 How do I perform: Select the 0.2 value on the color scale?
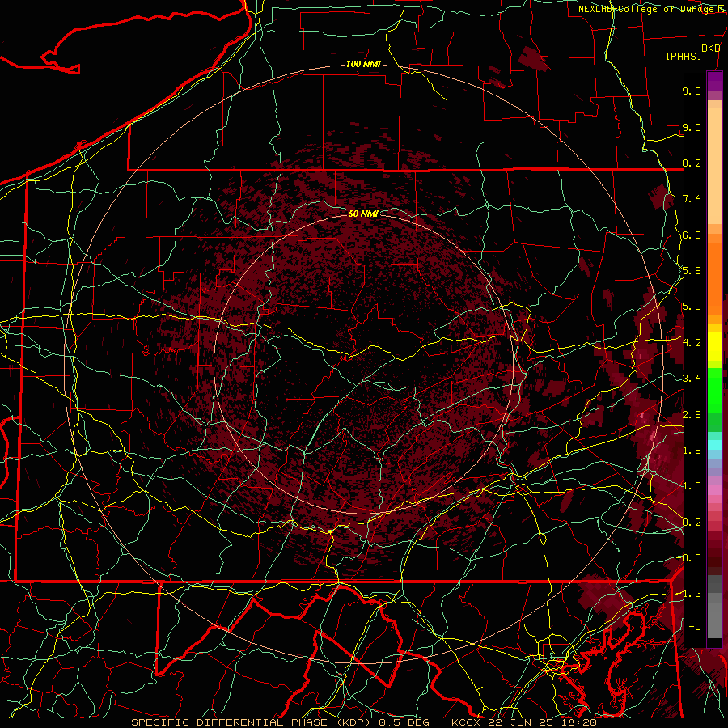coord(692,523)
